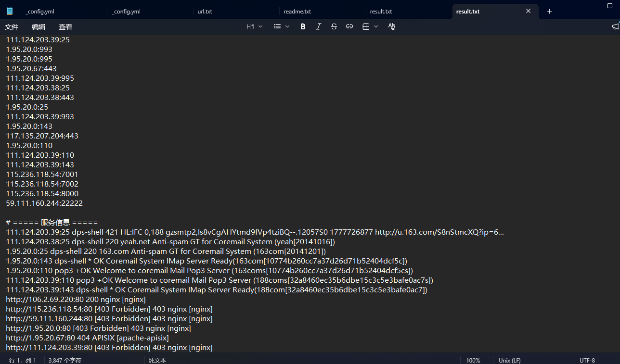Expand the list style dropdown
The image size is (620, 364).
click(x=281, y=27)
